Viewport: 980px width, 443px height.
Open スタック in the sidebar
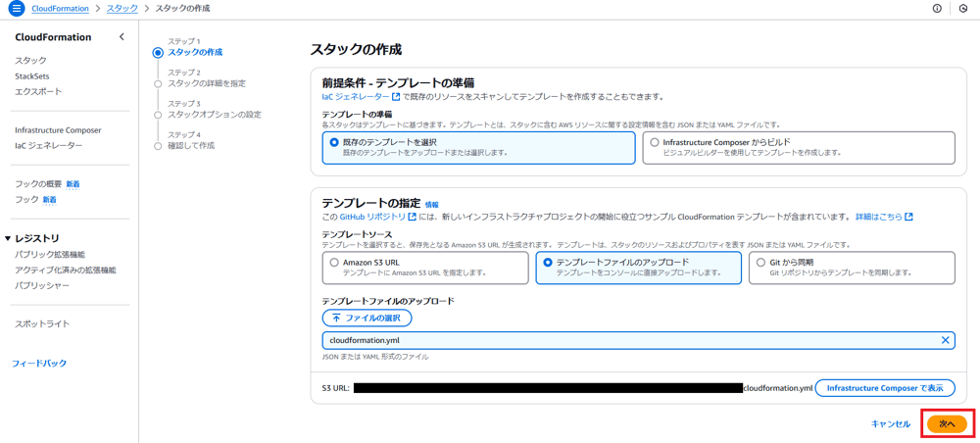30,61
